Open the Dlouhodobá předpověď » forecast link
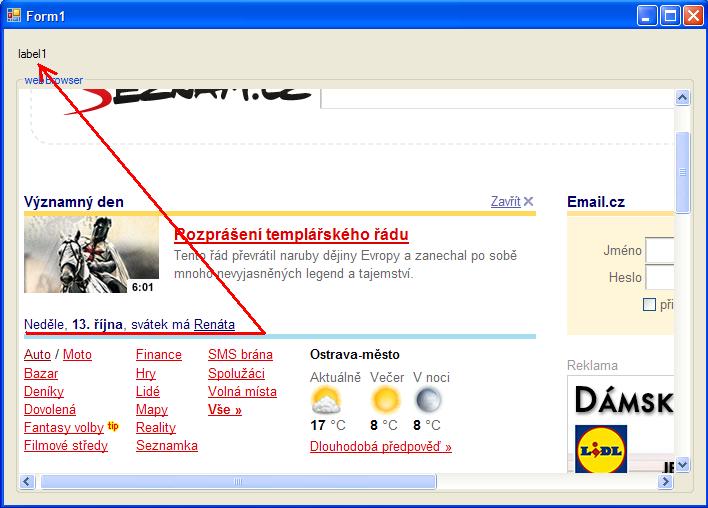The width and height of the screenshot is (708, 508). pos(381,447)
